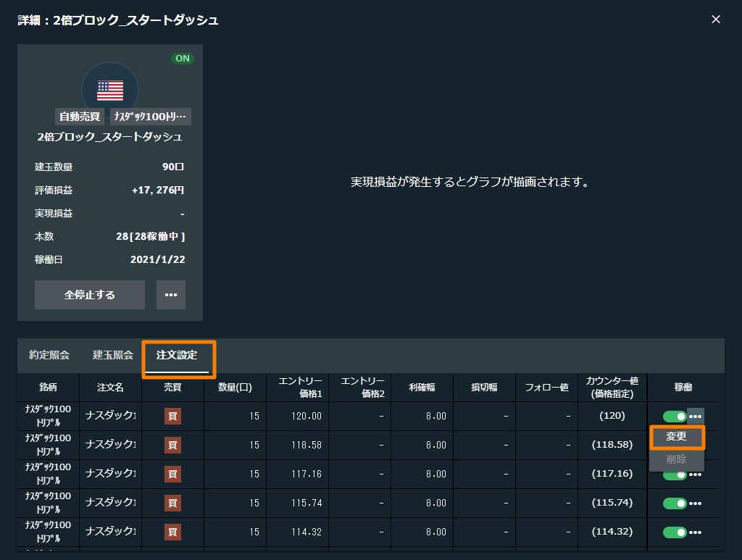Click the US flag strategy icon
This screenshot has height=560, width=742.
(x=110, y=90)
